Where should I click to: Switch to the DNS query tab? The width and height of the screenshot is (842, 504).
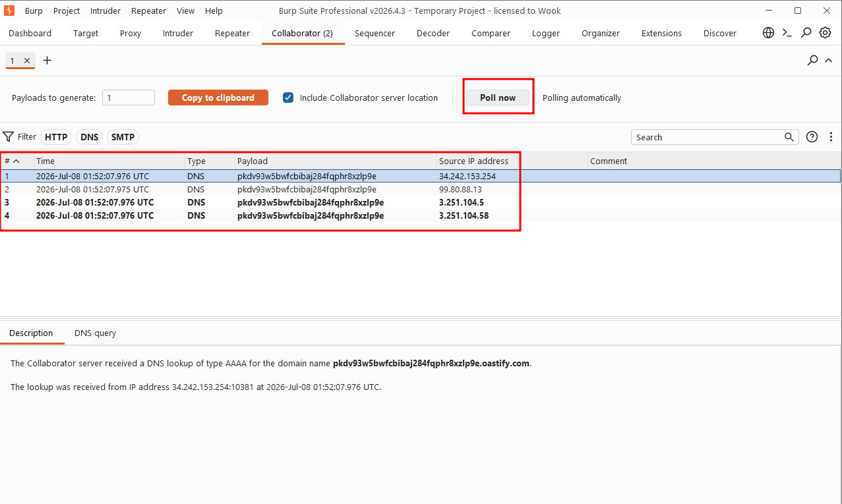(95, 333)
